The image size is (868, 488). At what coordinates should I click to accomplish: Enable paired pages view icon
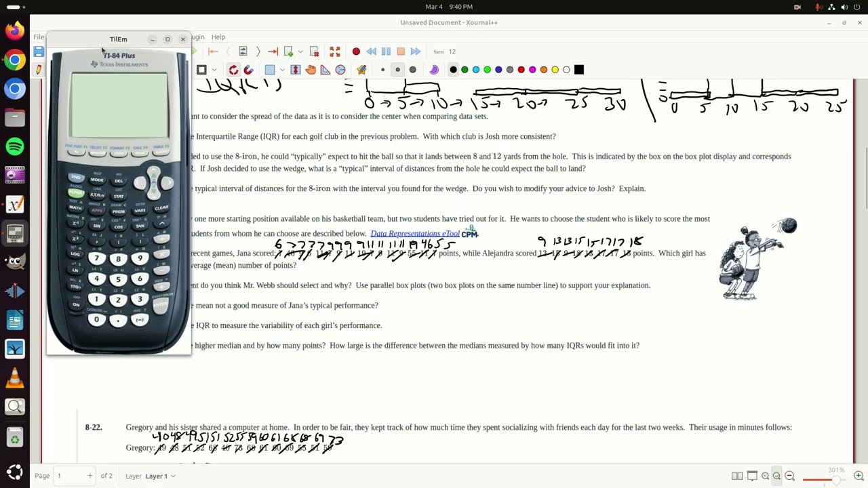click(x=737, y=476)
